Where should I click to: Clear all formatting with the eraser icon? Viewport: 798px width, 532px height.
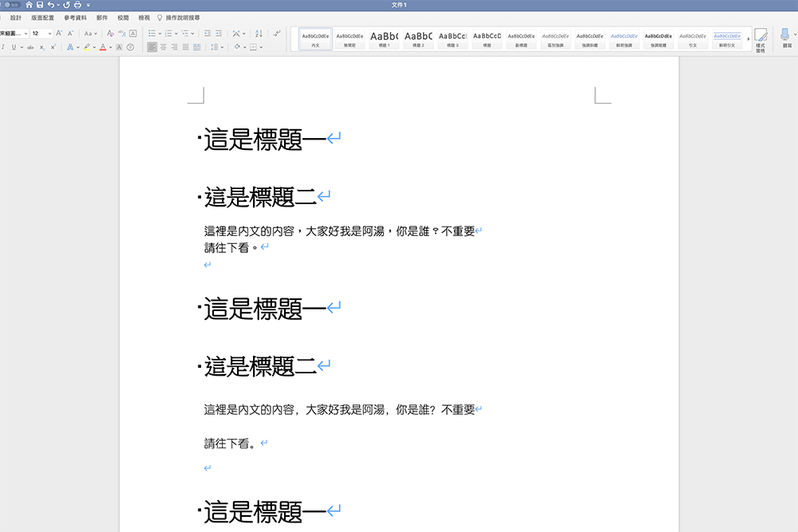tap(109, 33)
